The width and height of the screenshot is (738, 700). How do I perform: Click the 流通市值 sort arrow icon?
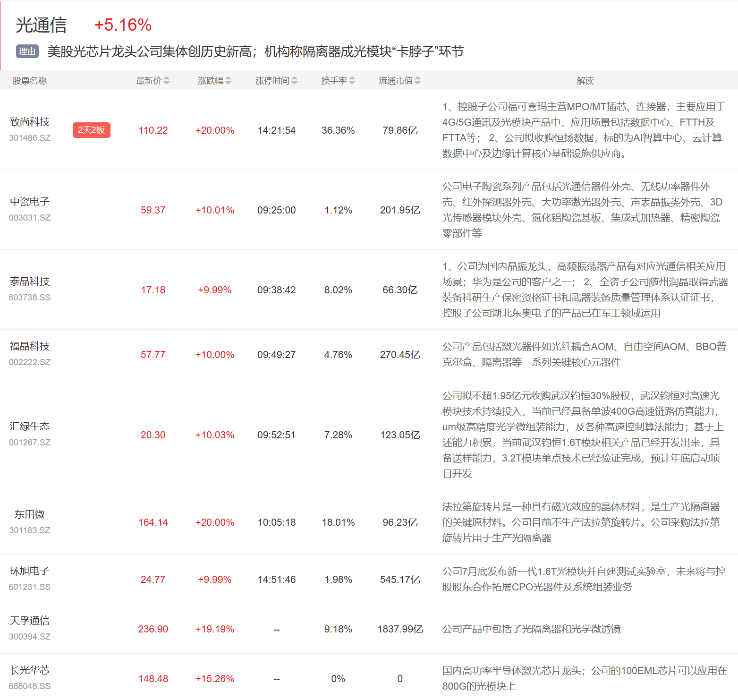point(417,81)
